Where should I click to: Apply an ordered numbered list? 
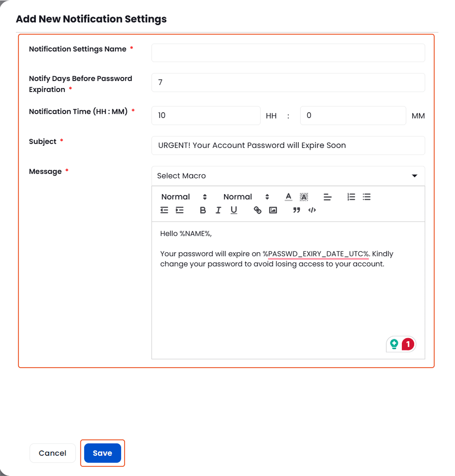pos(351,197)
